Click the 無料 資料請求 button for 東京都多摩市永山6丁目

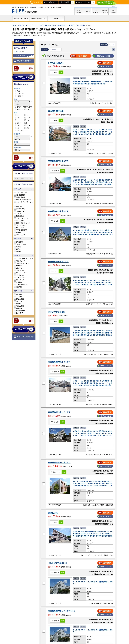pyautogui.click(x=105, y=161)
